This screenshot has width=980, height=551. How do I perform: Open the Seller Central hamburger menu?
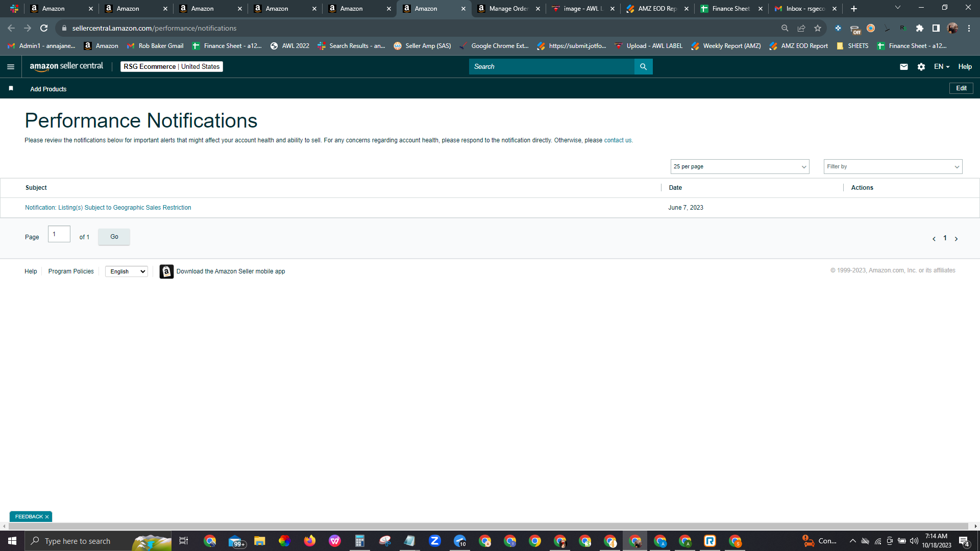point(11,67)
